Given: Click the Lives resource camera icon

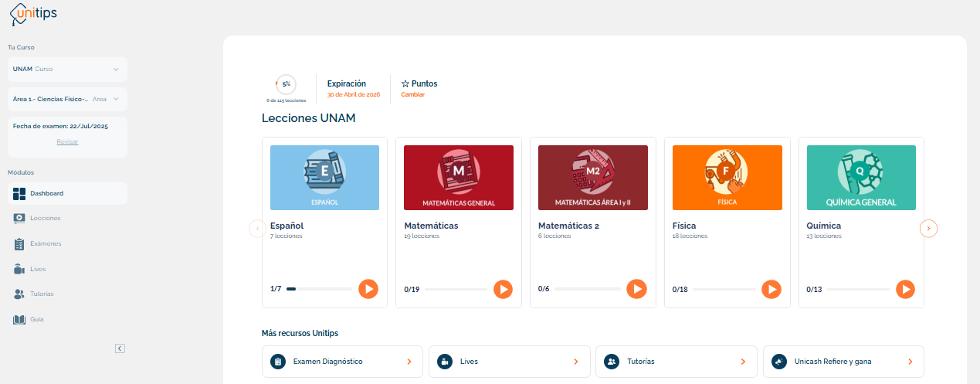Looking at the screenshot, I should (x=445, y=362).
